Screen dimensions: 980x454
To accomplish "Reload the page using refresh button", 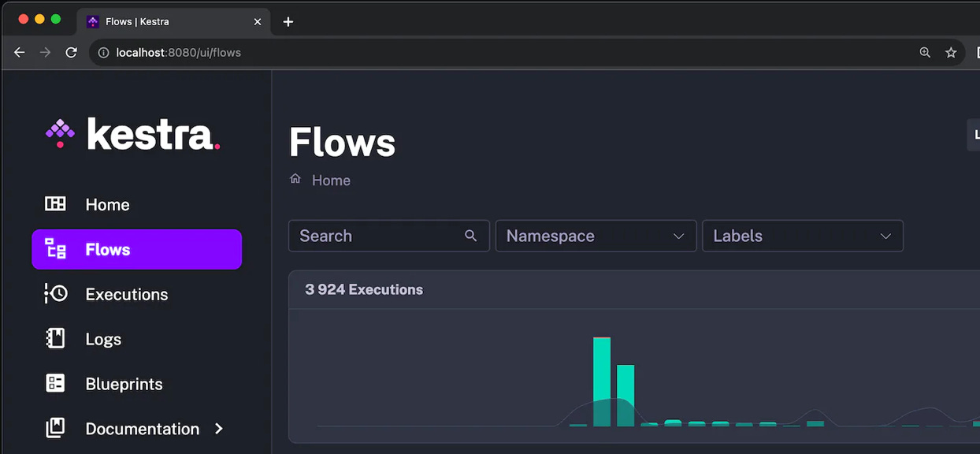I will (71, 53).
